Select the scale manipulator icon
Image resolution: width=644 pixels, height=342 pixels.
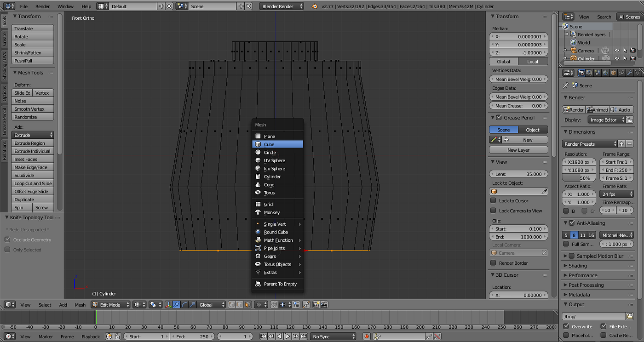193,305
